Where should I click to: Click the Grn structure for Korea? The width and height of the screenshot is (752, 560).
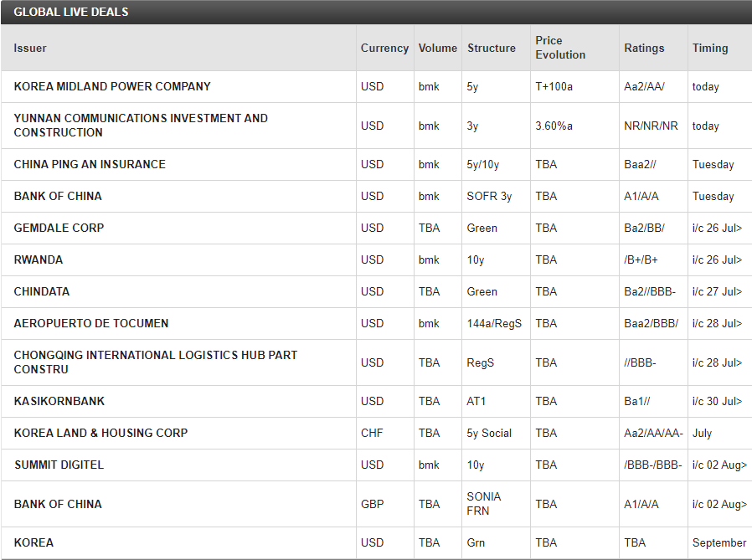[x=476, y=542]
